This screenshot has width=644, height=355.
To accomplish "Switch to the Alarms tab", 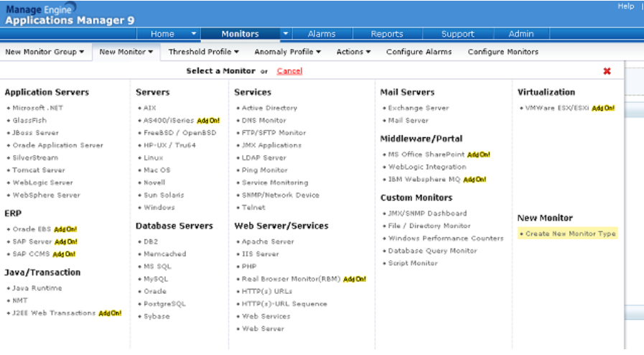I will coord(322,34).
